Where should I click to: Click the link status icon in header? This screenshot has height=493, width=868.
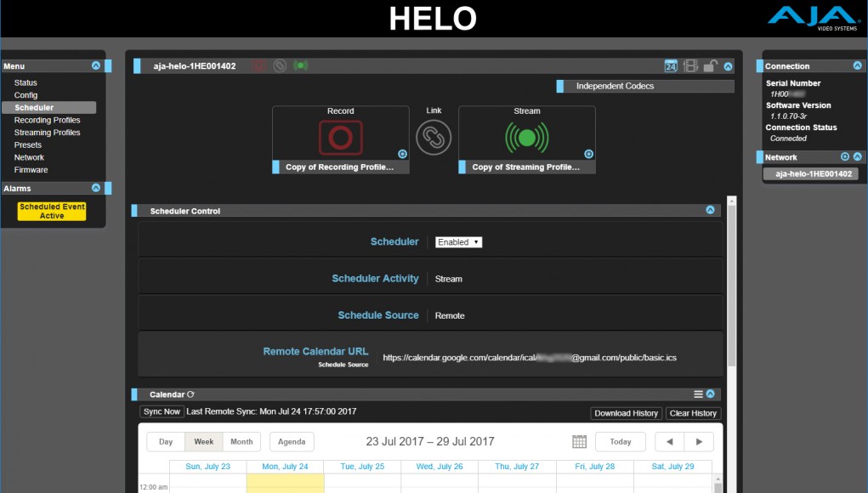[280, 65]
